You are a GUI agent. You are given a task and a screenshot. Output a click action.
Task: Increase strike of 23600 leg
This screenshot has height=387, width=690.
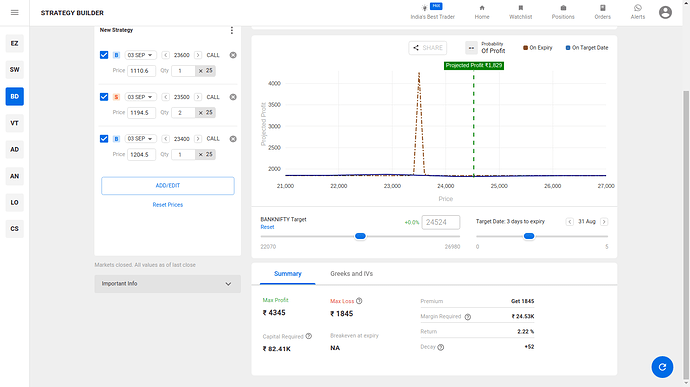(198, 55)
